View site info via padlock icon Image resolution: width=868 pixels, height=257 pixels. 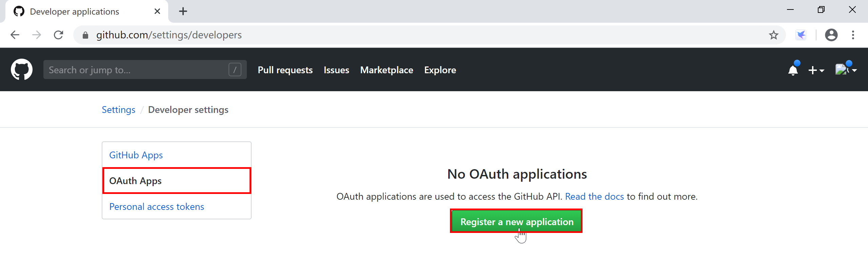click(85, 35)
